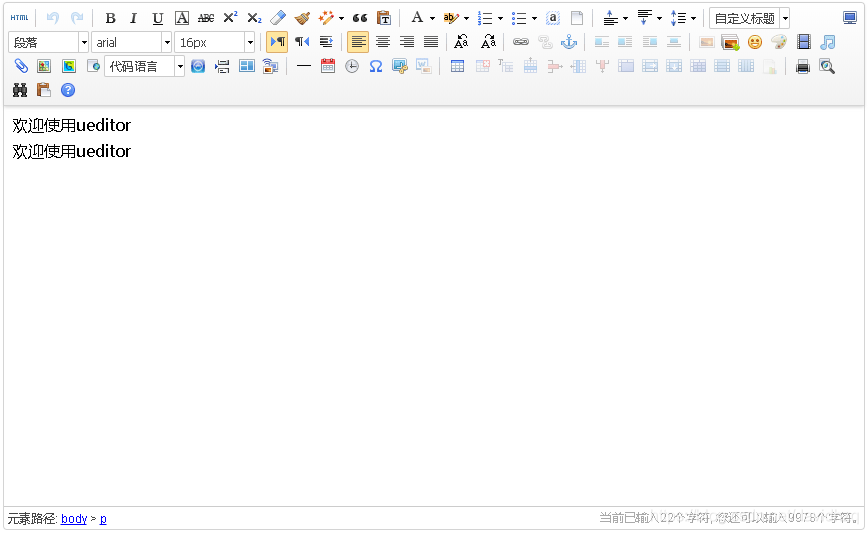Click the undo arrow icon
This screenshot has width=868, height=534.
[x=53, y=18]
